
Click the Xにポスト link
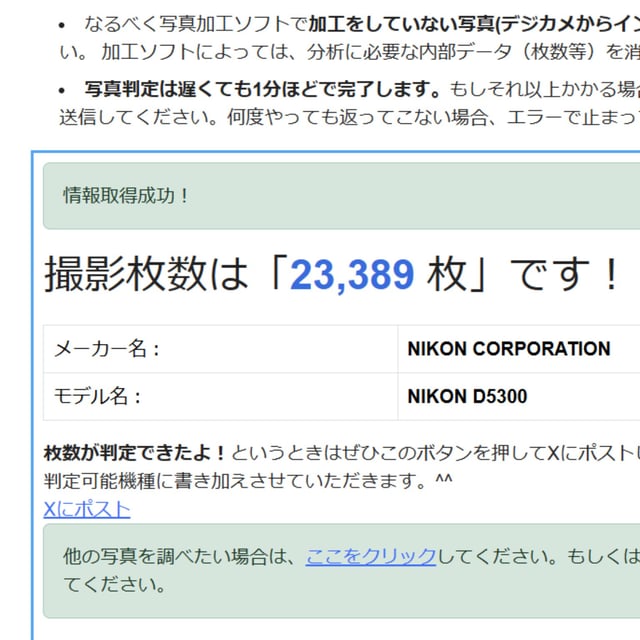87,509
